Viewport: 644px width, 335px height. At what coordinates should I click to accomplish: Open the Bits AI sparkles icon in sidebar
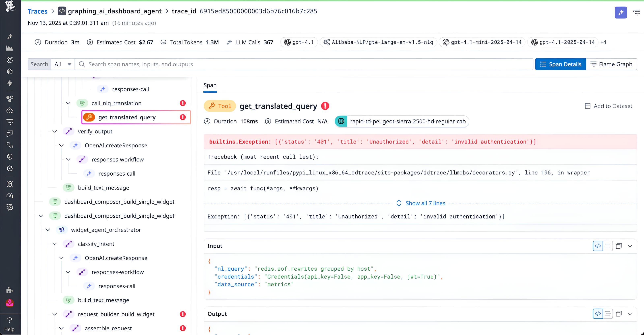(x=10, y=36)
